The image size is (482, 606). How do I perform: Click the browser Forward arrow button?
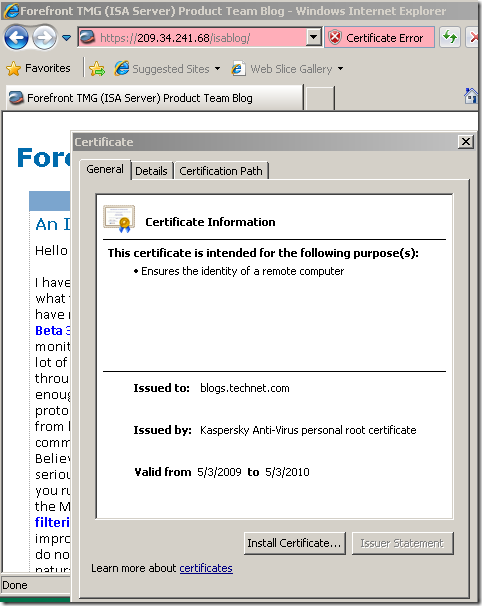[44, 38]
